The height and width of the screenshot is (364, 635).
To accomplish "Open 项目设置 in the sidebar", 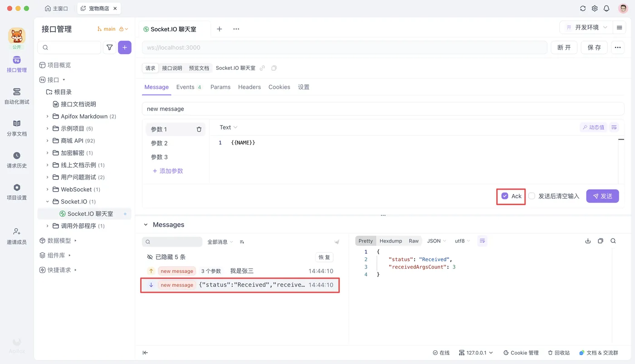I will click(17, 192).
